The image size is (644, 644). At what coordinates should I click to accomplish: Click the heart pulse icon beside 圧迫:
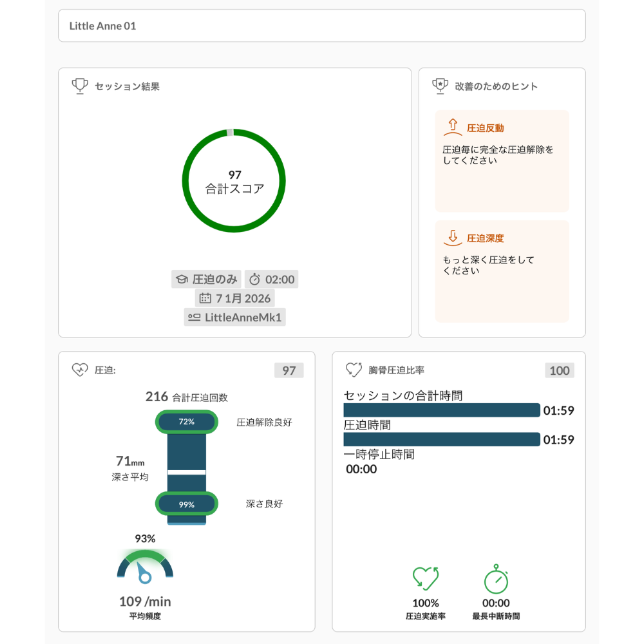pos(79,370)
